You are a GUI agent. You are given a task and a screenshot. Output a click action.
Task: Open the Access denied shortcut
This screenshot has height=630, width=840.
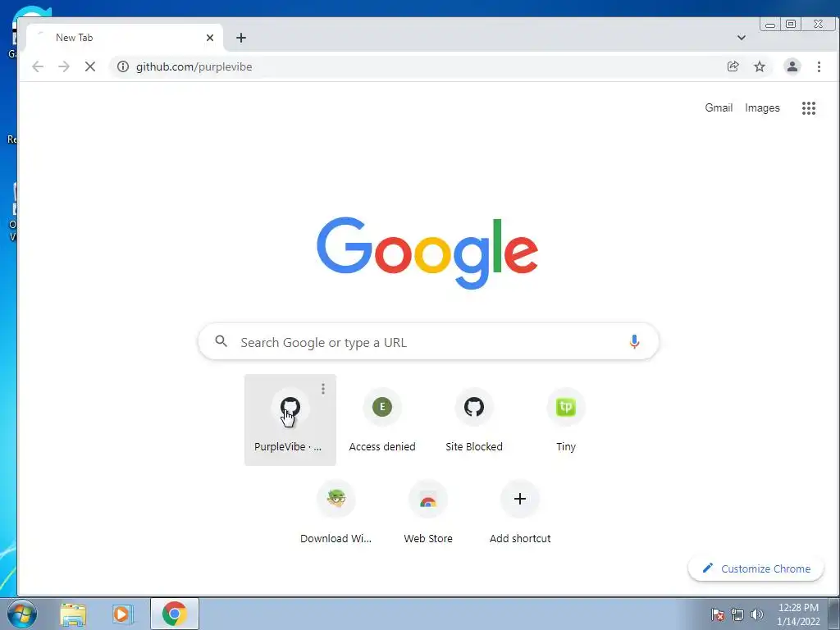(x=382, y=420)
